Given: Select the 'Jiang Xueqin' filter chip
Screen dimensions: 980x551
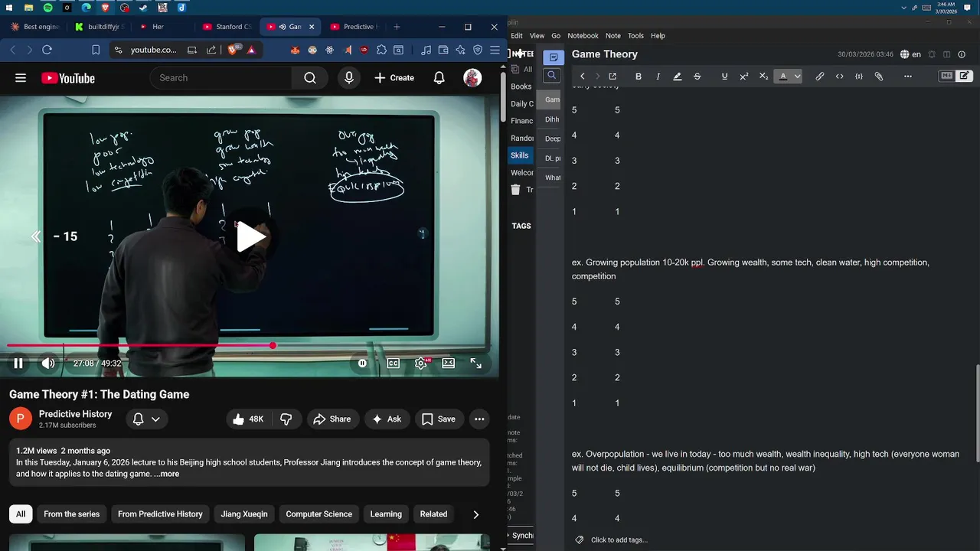Looking at the screenshot, I should 244,514.
